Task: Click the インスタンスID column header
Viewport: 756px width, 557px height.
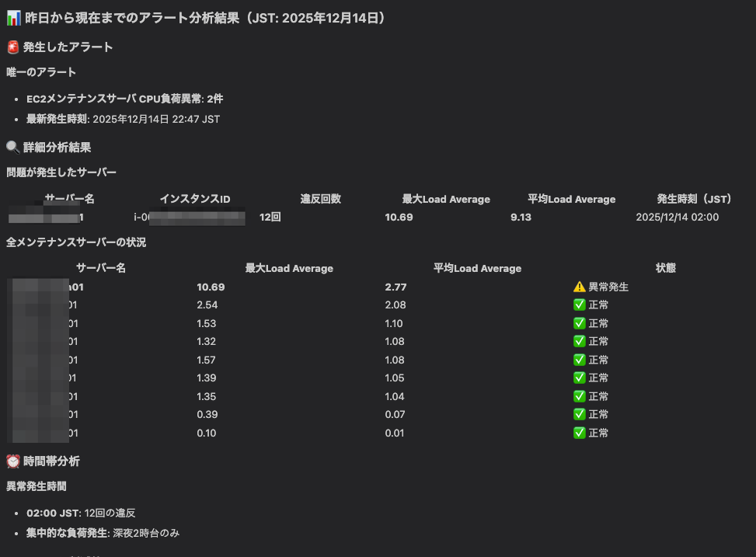Action: [194, 200]
